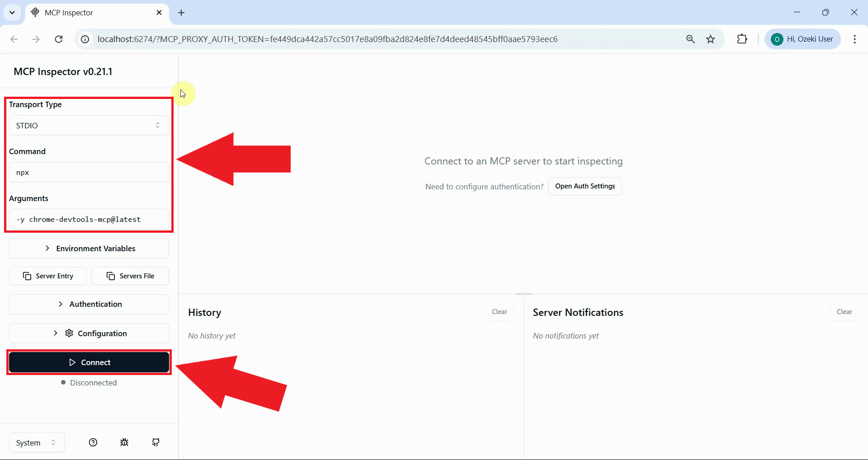Click Open Auth Settings
868x460 pixels.
(585, 186)
